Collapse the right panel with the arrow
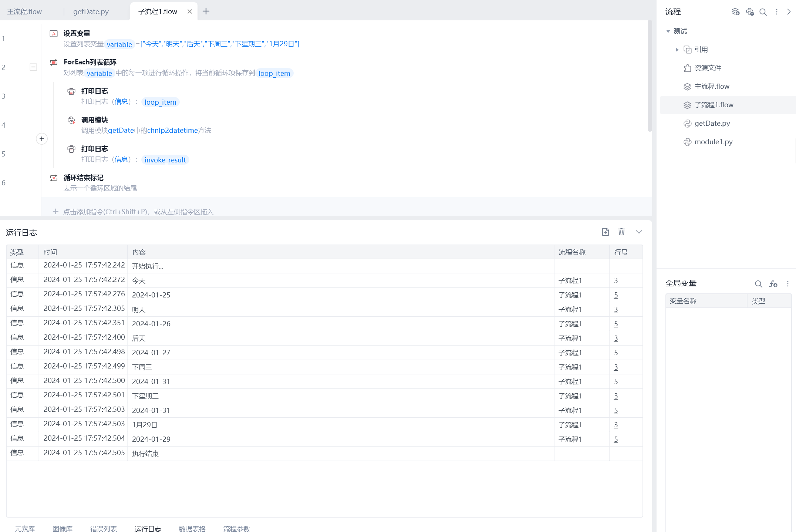The image size is (796, 532). tap(789, 12)
